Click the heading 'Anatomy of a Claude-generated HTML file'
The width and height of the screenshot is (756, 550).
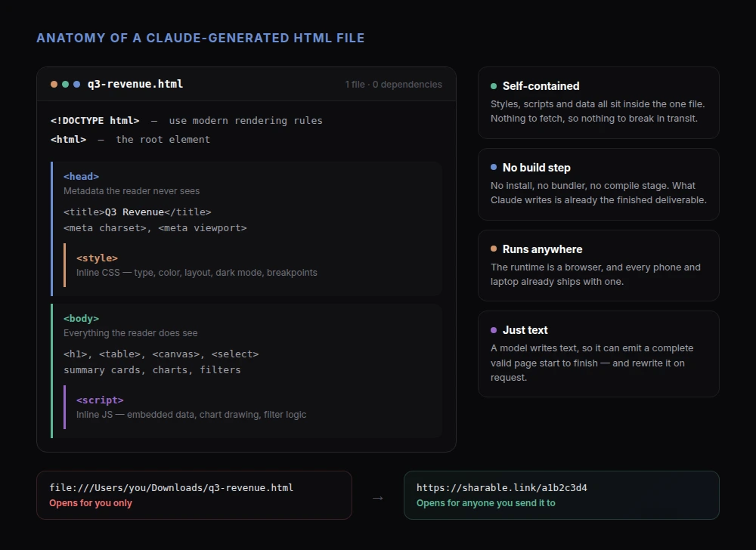point(200,38)
